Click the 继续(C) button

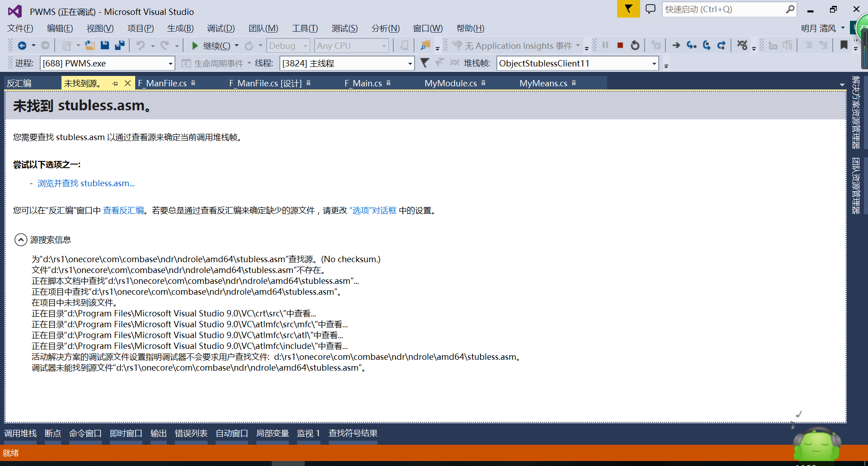coord(212,46)
